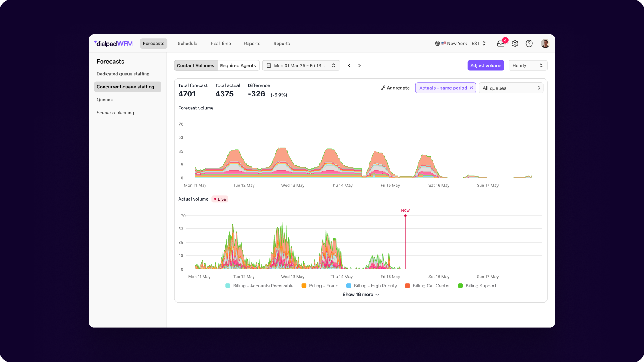Click the Adjust volume button
644x362 pixels.
click(x=486, y=65)
